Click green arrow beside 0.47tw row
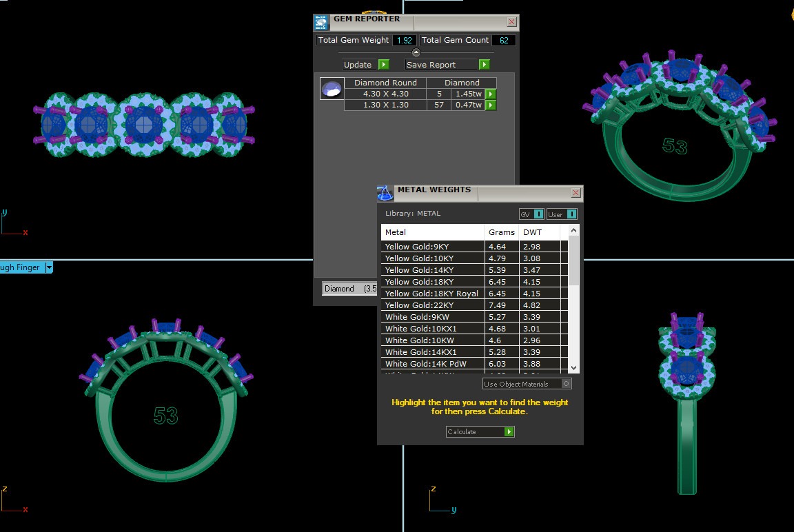The image size is (794, 532). 491,105
